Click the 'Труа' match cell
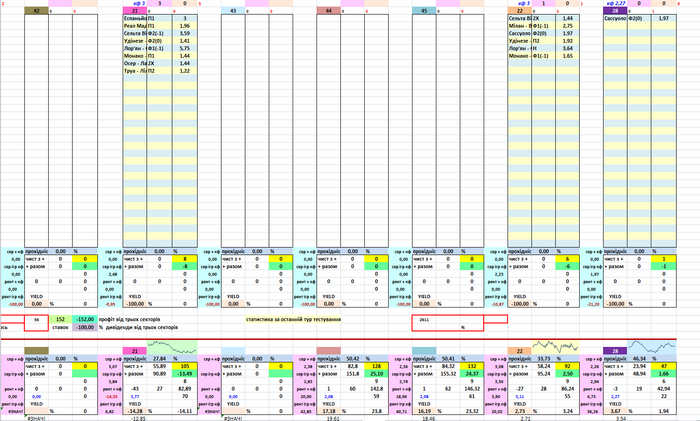The width and height of the screenshot is (700, 421). click(x=135, y=71)
